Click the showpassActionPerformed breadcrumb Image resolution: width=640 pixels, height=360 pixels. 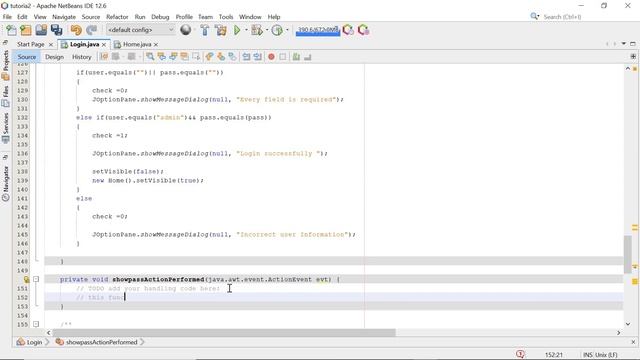coord(97,342)
